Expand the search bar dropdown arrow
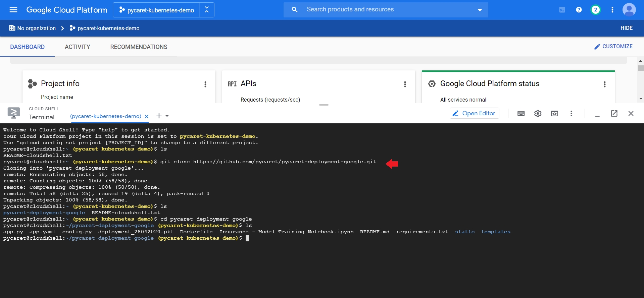 480,10
